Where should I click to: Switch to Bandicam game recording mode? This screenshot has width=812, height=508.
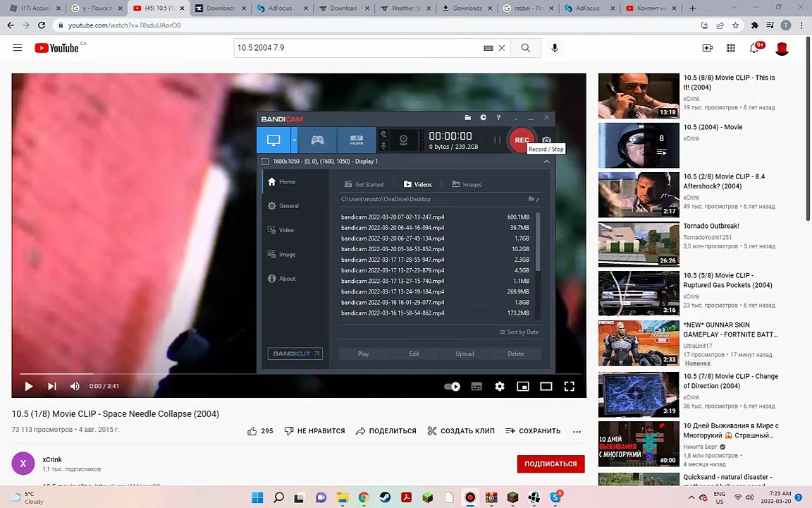point(317,140)
